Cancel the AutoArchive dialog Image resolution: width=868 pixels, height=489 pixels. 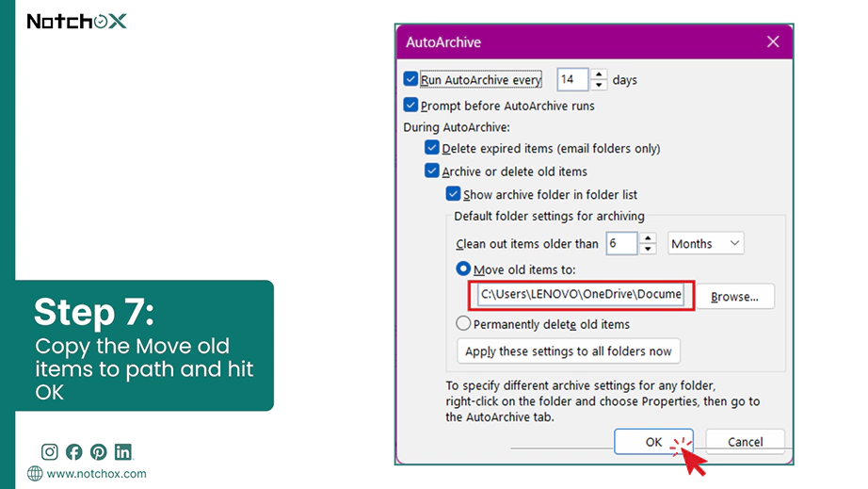coord(745,441)
